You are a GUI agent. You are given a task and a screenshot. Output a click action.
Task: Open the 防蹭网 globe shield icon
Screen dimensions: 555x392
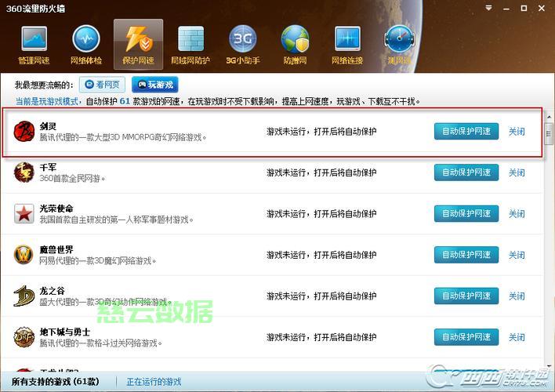click(x=295, y=44)
